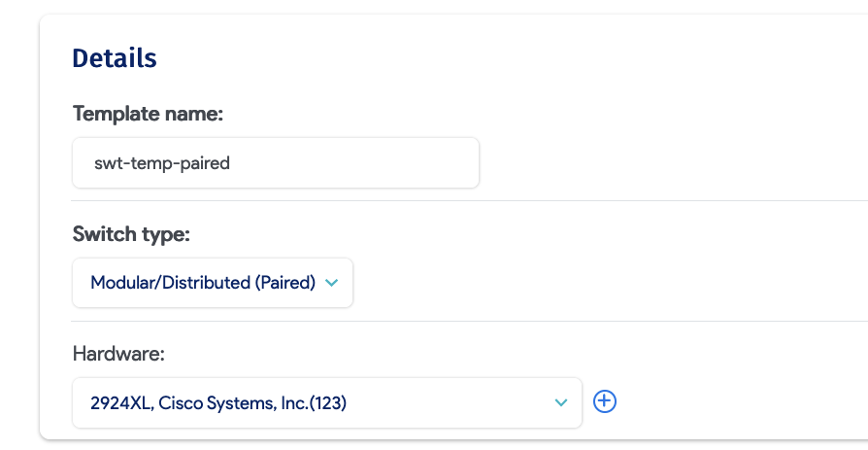Click the Template name label
Screen dimensions: 868x450
(x=148, y=114)
